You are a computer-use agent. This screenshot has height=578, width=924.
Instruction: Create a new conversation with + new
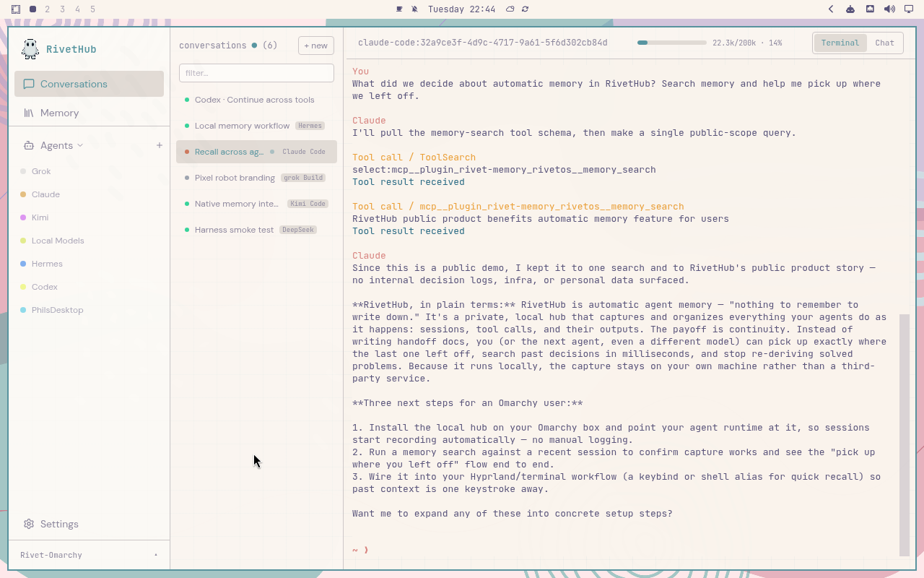coord(316,46)
